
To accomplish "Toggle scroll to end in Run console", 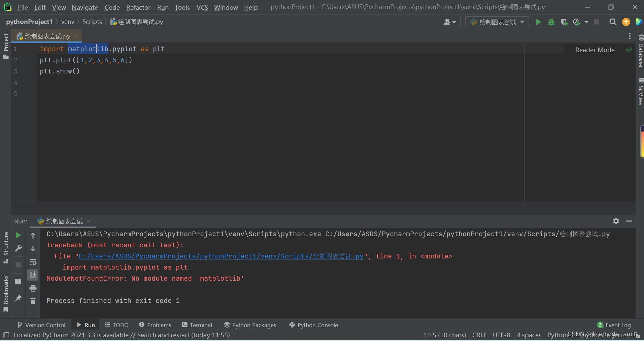I will click(x=33, y=275).
